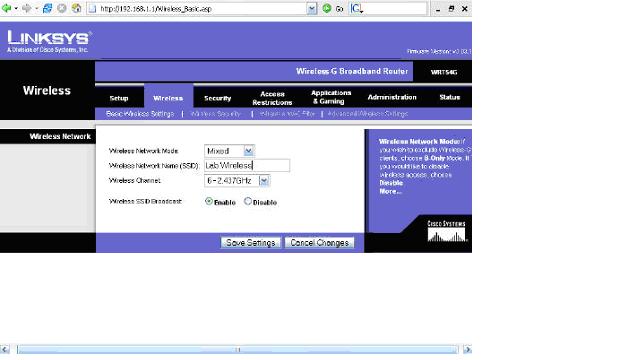Click the green Go icon
This screenshot has height=360, width=640.
[327, 8]
